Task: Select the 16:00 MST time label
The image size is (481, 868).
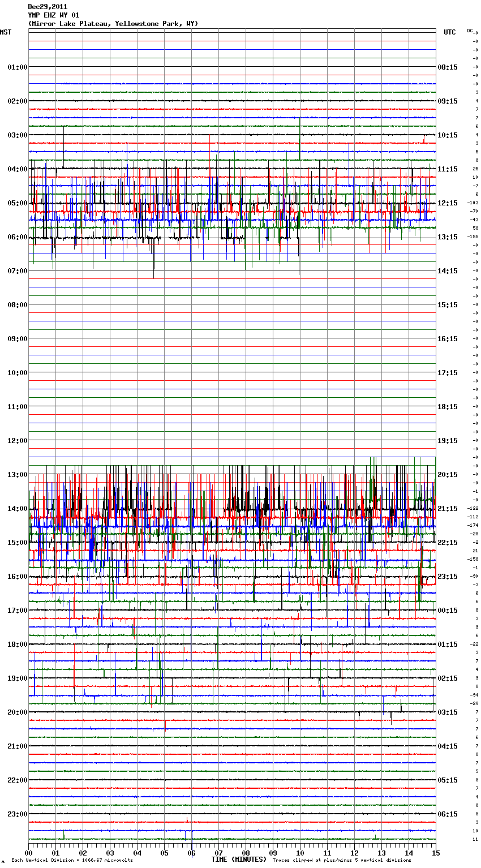Action: (18, 577)
